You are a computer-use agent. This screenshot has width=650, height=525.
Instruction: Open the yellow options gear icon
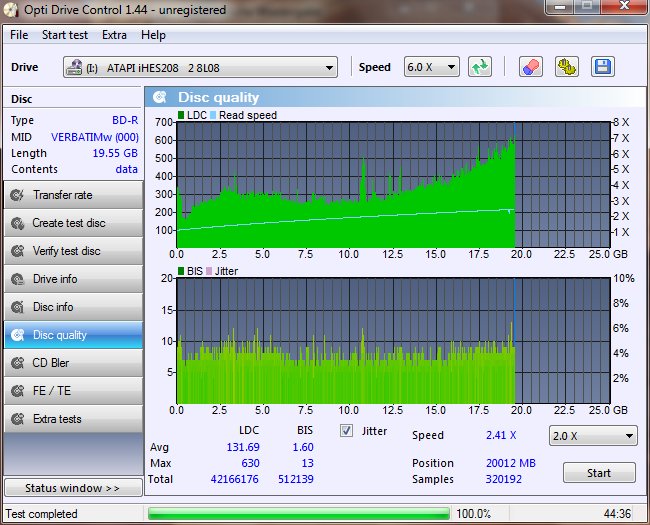[x=567, y=67]
